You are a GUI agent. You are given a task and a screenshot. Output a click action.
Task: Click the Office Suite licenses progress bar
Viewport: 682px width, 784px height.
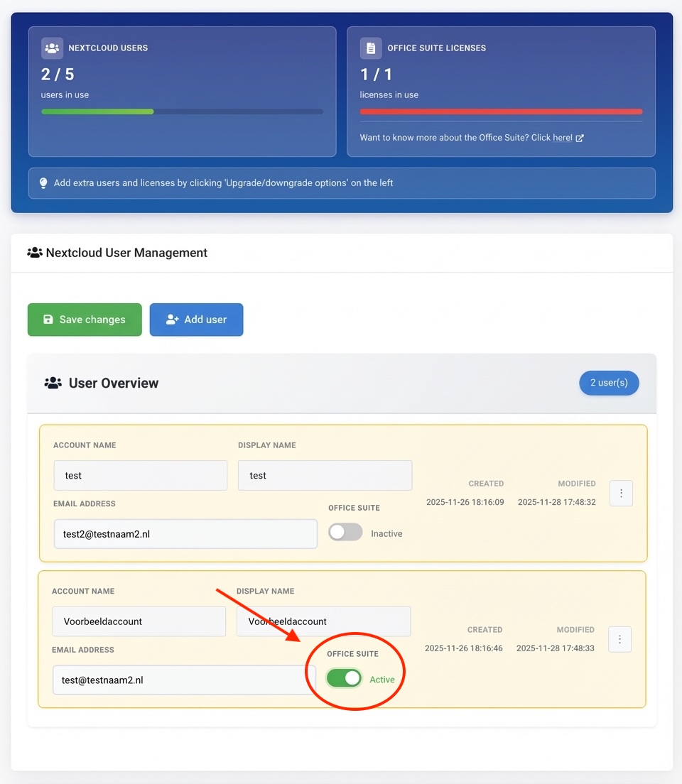(501, 111)
